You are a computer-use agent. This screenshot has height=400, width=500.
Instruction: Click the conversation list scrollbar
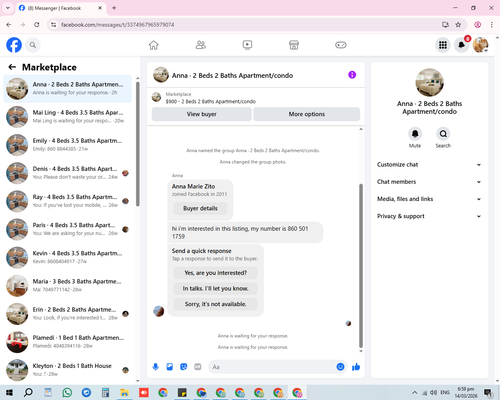[x=138, y=144]
